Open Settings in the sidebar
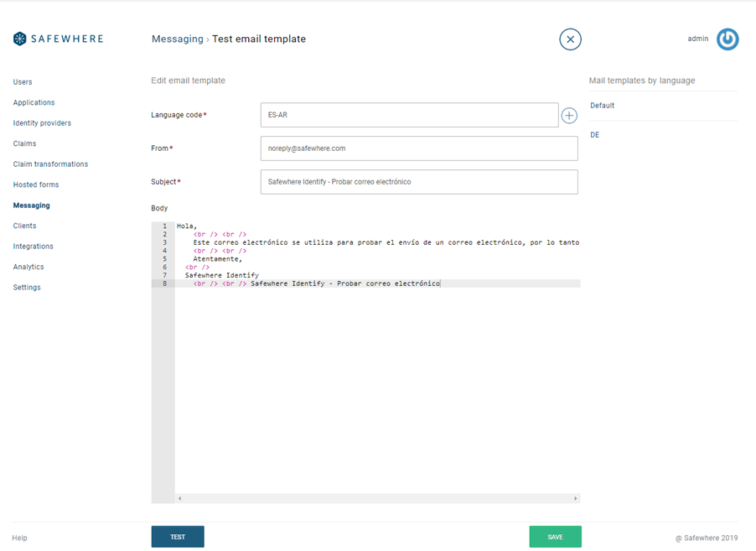 tap(27, 287)
